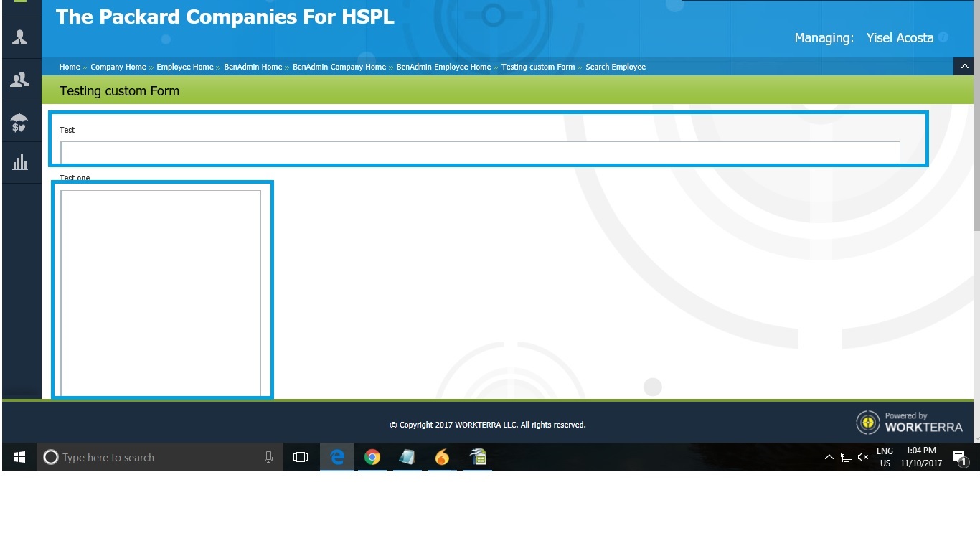980x551 pixels.
Task: Click the Powered by WORKTERRA logo
Action: coord(909,422)
